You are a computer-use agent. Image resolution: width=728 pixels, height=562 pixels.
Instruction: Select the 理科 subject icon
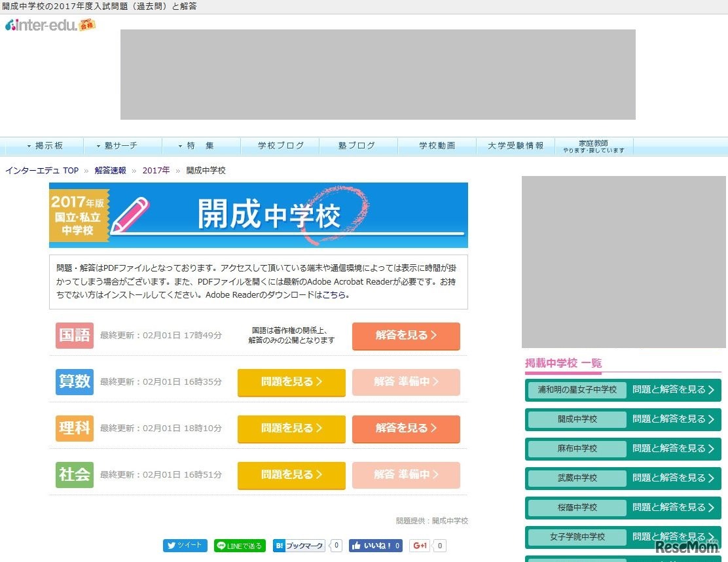click(74, 429)
